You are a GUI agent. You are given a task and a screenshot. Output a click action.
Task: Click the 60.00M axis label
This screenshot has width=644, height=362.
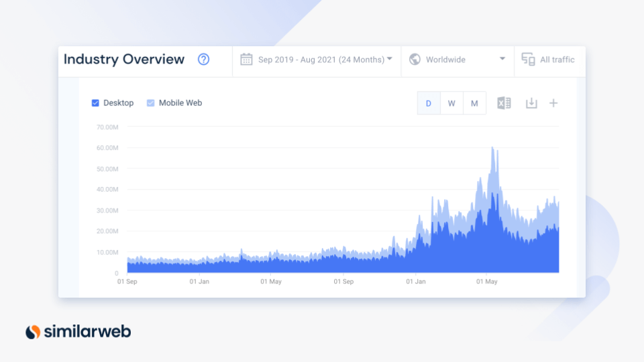click(107, 147)
